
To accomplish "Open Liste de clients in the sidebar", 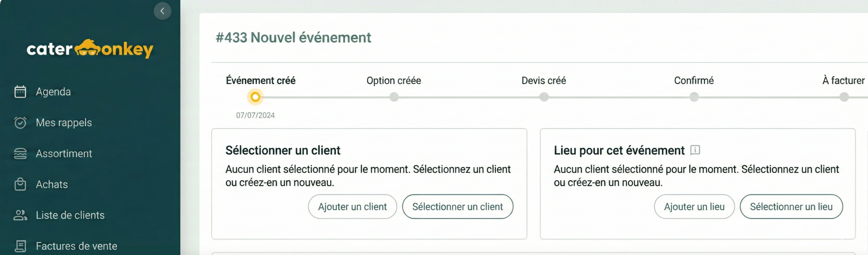I will click(70, 215).
